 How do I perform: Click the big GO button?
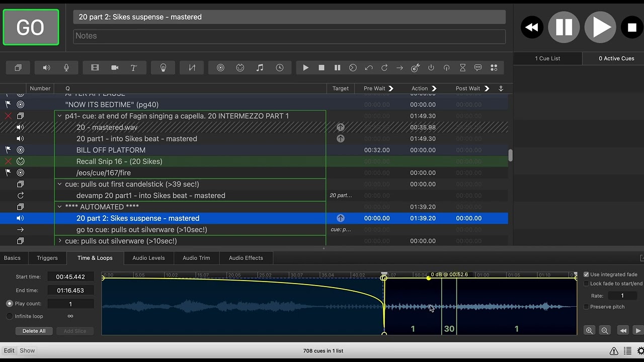(x=31, y=27)
